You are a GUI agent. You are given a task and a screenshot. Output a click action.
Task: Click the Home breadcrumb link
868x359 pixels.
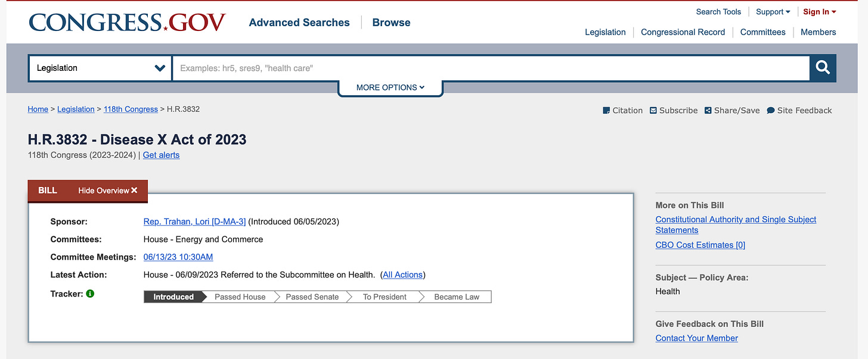38,109
